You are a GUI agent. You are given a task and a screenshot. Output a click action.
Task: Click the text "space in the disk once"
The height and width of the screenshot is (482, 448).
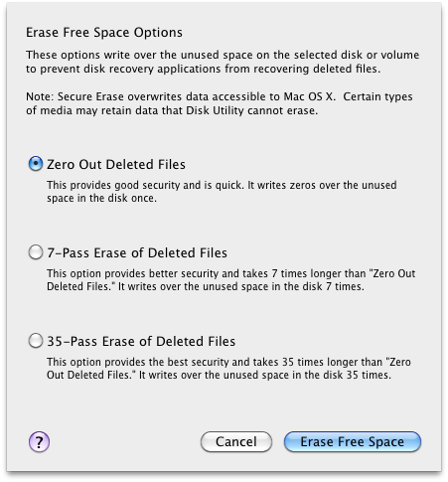pyautogui.click(x=101, y=198)
